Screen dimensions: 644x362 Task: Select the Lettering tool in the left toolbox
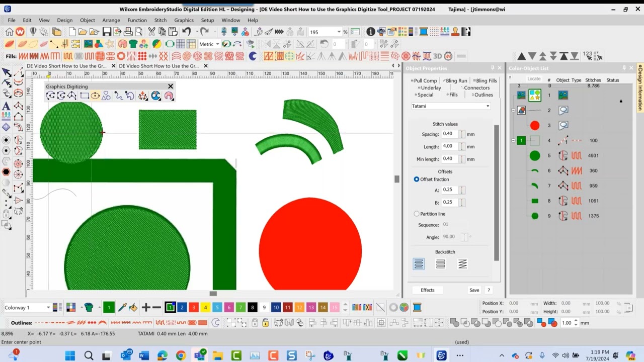coord(6,106)
